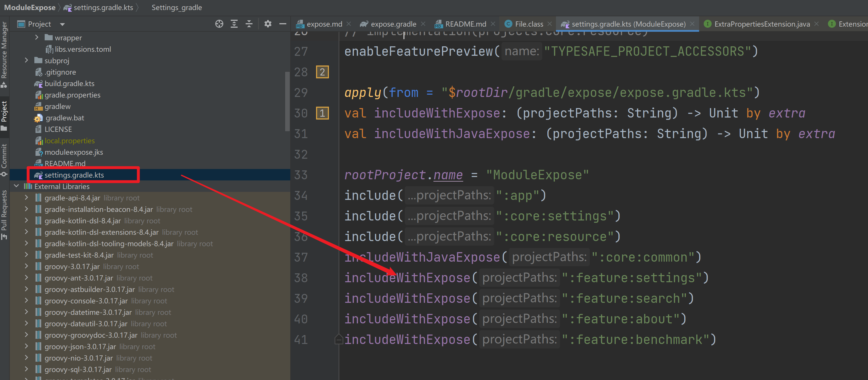Open the Project view dropdown
This screenshot has height=380, width=868.
pyautogui.click(x=62, y=24)
